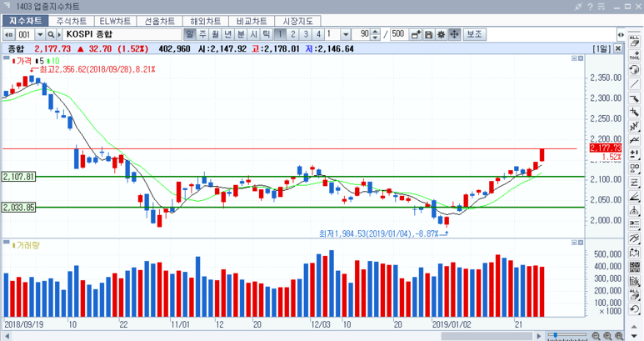Toggle side toolbar with left-right arrows
This screenshot has height=341, width=644.
621,35
